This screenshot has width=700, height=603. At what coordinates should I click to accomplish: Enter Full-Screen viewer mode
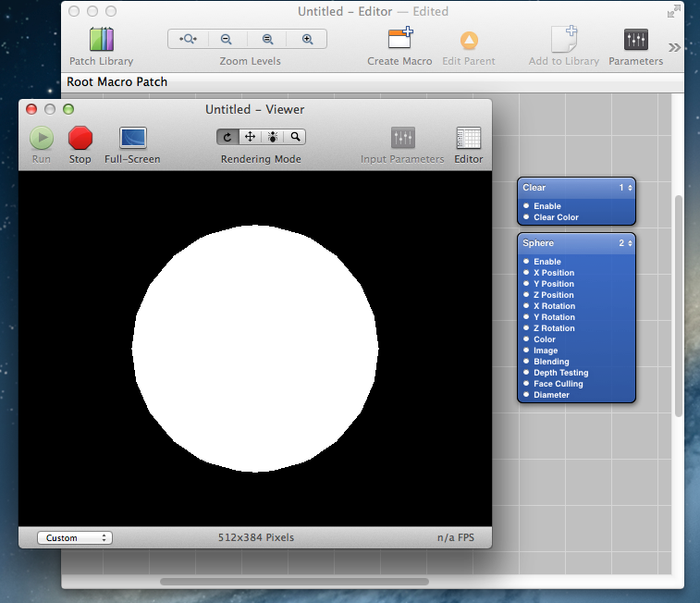click(x=132, y=138)
